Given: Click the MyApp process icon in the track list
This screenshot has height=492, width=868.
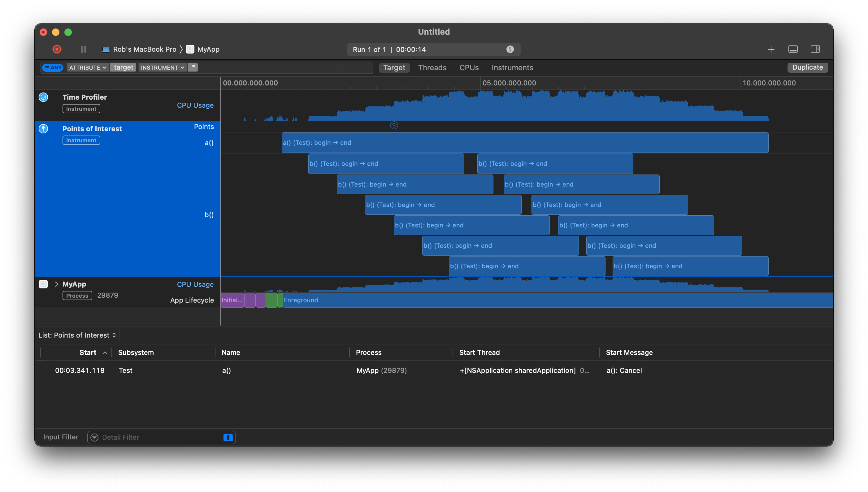Looking at the screenshot, I should 43,284.
